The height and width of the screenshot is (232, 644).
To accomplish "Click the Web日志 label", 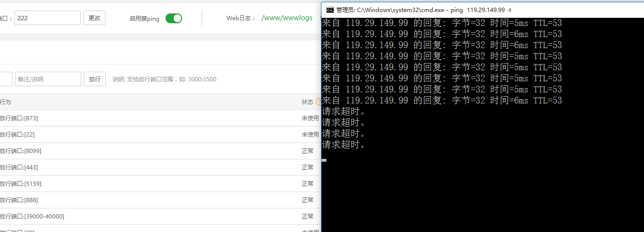I will (241, 18).
